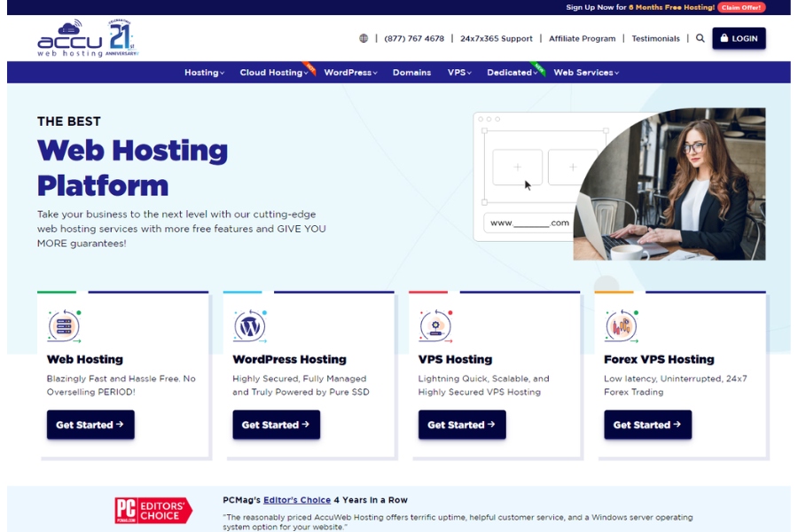Click the 24x7x365 Support link
This screenshot has width=798, height=532.
[x=497, y=39]
